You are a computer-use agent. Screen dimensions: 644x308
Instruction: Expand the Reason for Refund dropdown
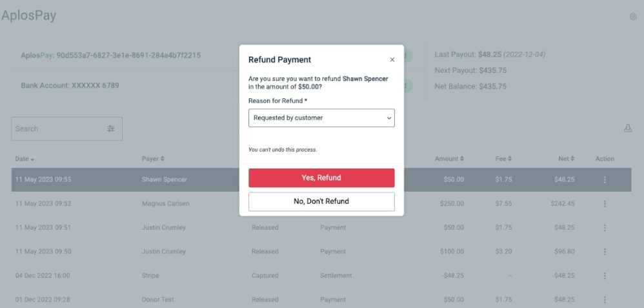point(321,118)
